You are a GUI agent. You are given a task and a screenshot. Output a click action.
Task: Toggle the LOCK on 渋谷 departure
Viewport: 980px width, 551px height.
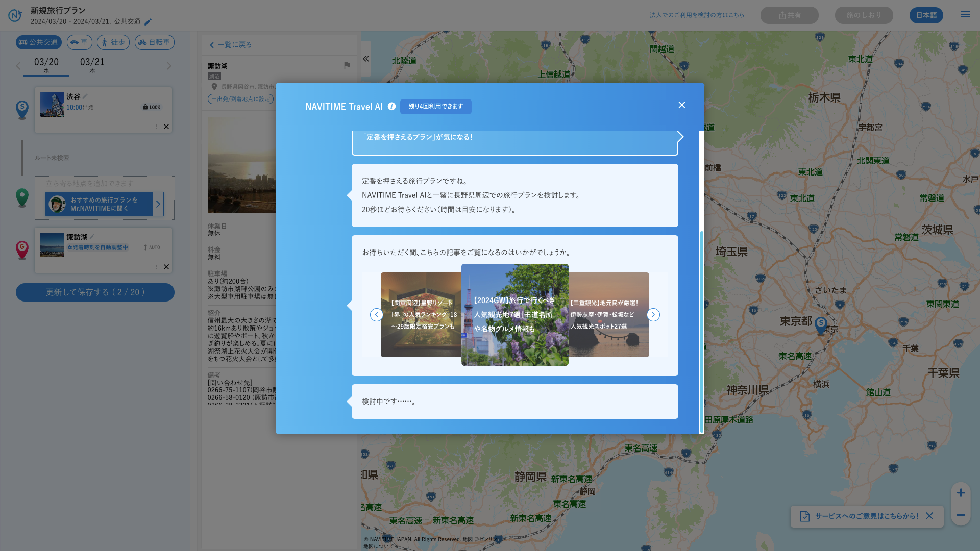(x=152, y=107)
